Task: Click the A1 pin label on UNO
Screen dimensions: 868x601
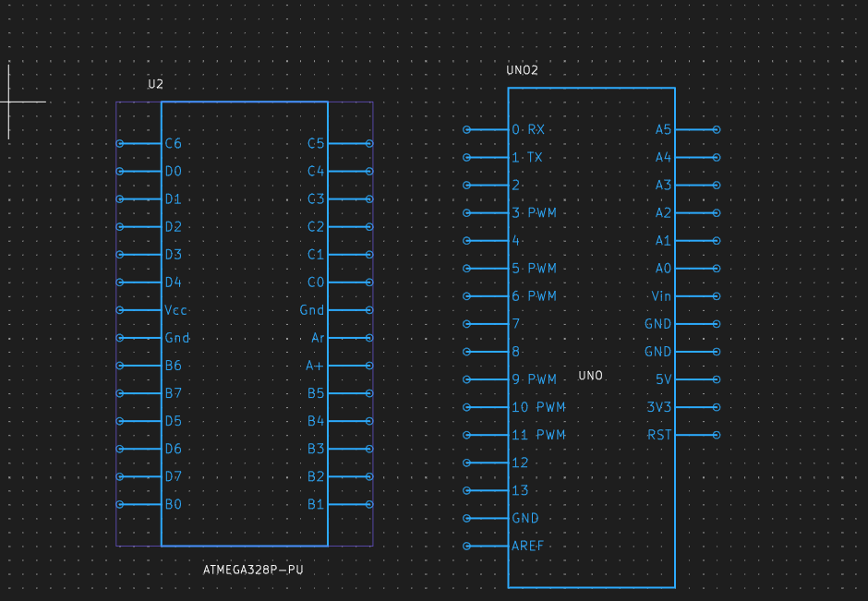Action: 663,241
